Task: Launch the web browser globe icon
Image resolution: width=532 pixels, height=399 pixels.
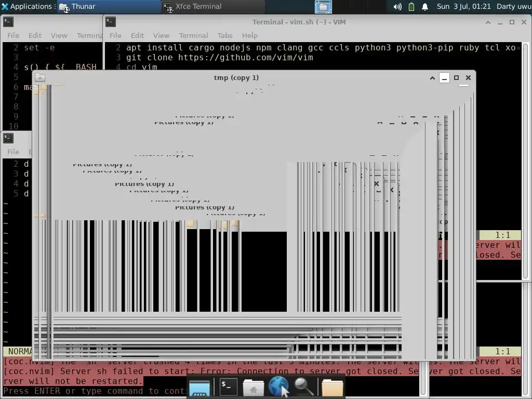Action: point(278,387)
